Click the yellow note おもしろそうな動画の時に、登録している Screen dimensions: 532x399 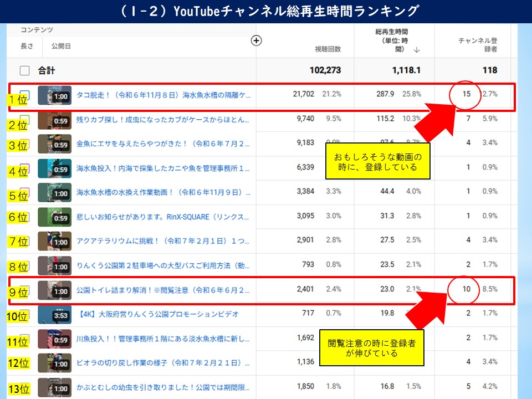tap(377, 162)
